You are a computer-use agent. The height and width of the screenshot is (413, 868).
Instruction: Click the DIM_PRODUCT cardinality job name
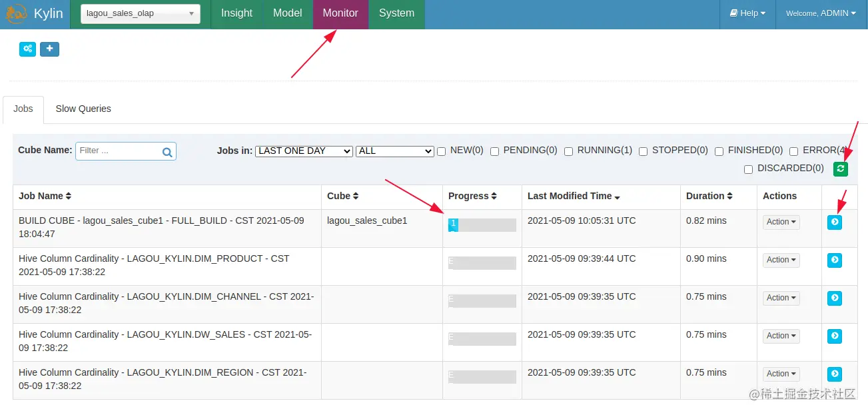[x=154, y=265]
